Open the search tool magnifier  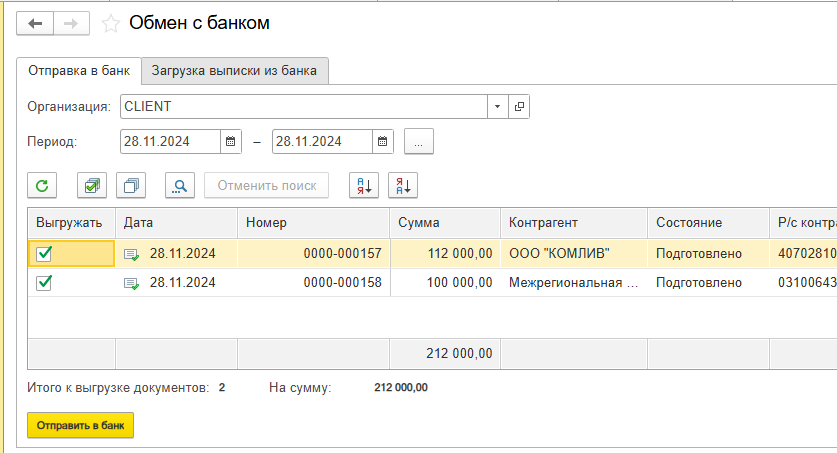click(180, 185)
